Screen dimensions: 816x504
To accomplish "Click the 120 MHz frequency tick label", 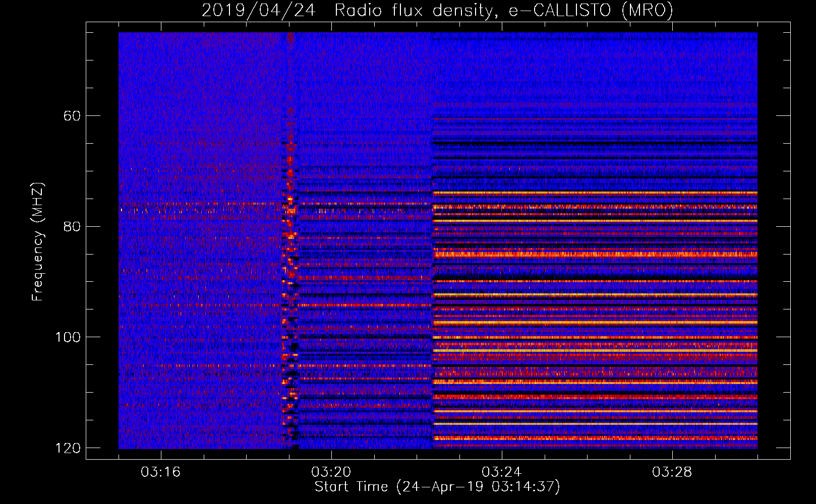I will point(68,448).
